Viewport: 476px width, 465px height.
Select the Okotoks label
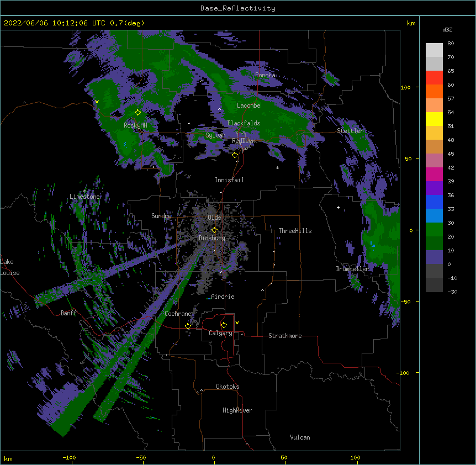click(228, 387)
